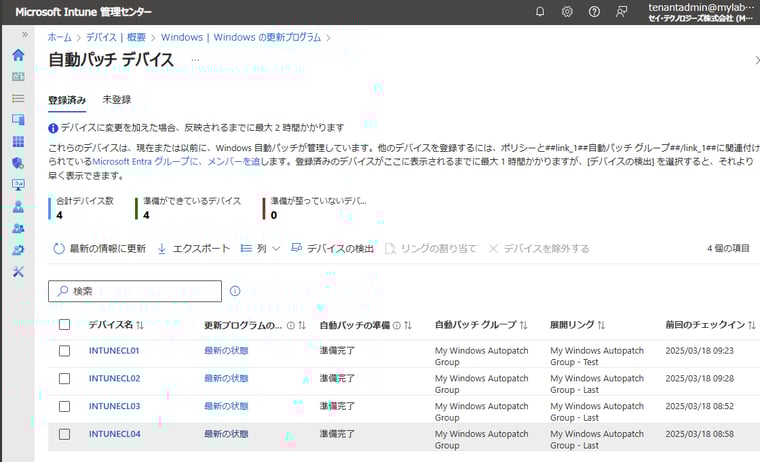Open the 列 columns dropdown
The height and width of the screenshot is (462, 760).
[x=261, y=249]
